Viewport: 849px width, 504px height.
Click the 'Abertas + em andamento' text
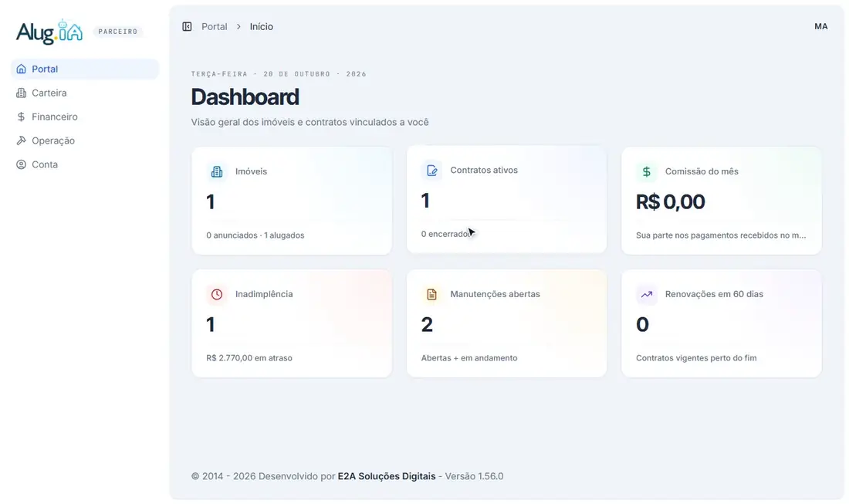click(x=469, y=358)
